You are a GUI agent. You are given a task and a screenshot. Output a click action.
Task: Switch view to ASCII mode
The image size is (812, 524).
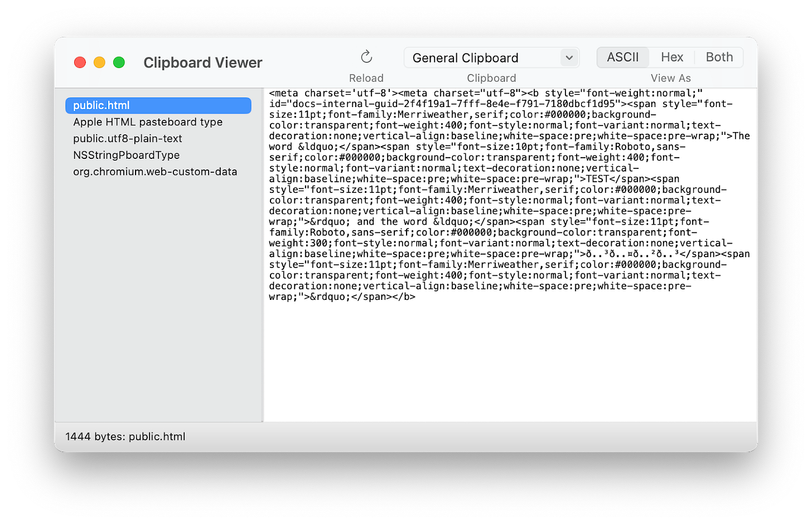623,57
